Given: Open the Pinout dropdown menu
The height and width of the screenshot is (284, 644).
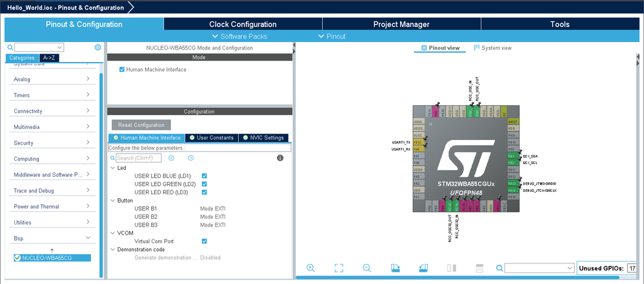Looking at the screenshot, I should tap(332, 36).
